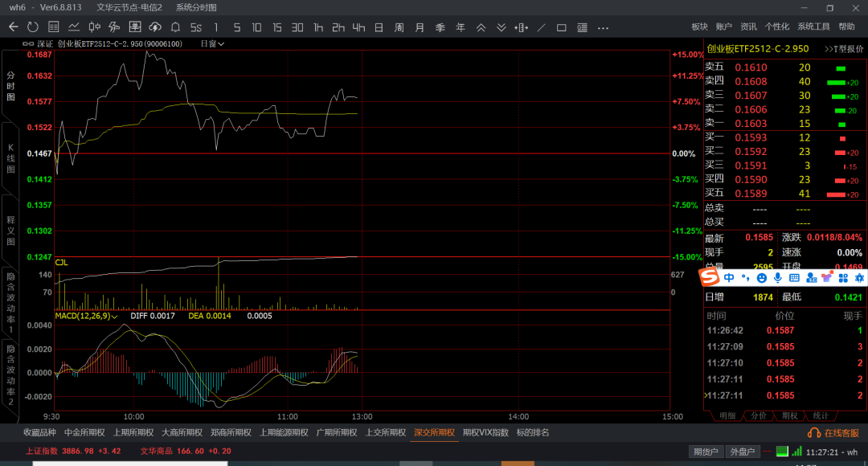
Task: Click the 外盘户 button
Action: pyautogui.click(x=743, y=452)
